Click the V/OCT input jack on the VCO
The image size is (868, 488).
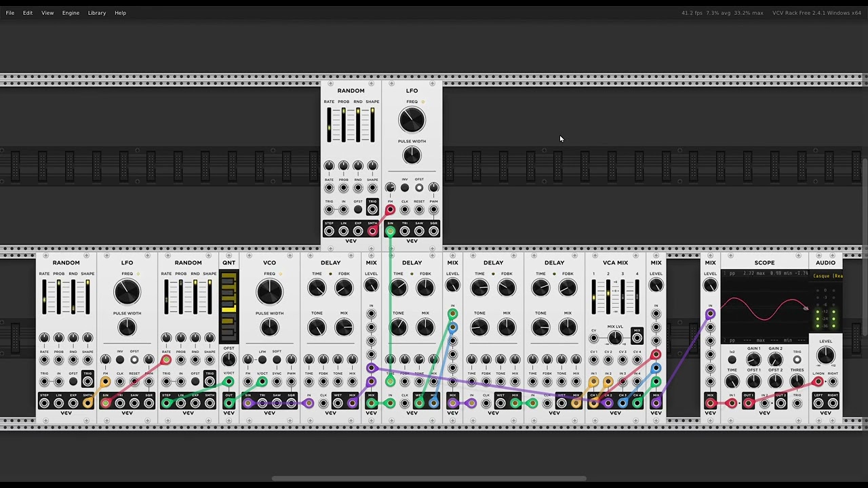pyautogui.click(x=262, y=382)
